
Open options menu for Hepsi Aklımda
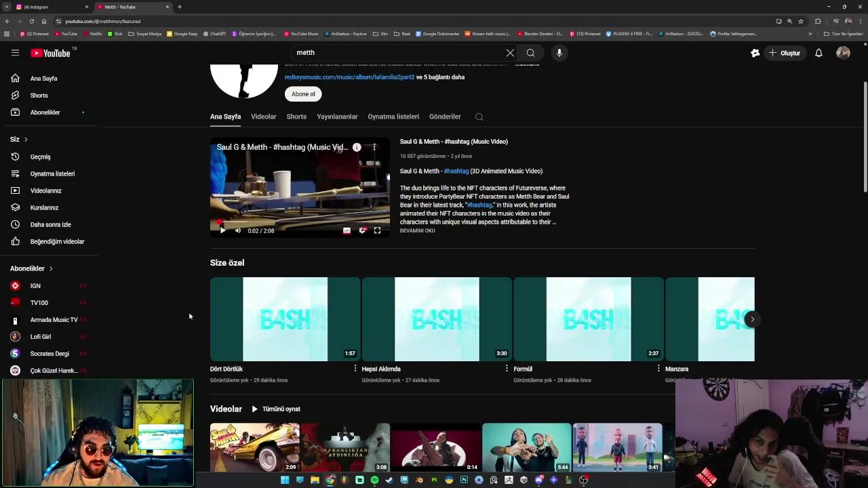[507, 369]
